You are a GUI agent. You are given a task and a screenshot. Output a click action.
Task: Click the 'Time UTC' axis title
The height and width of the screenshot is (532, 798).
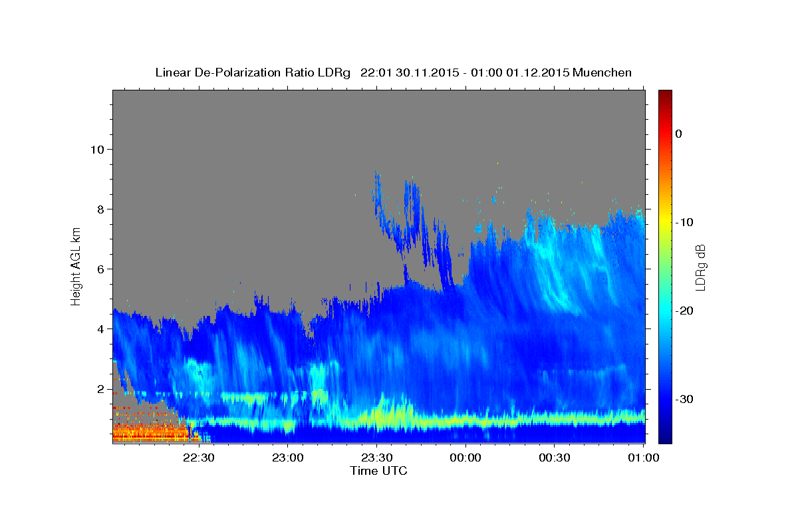378,471
